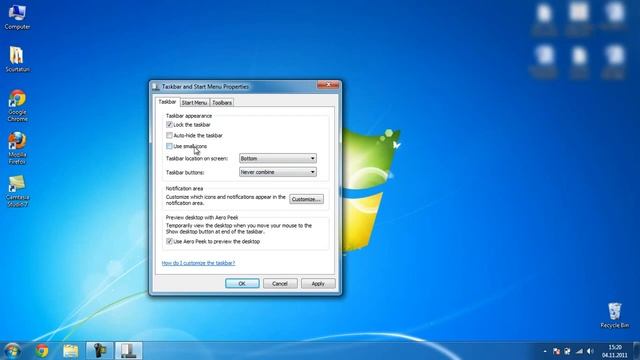This screenshot has height=360, width=640.
Task: Open Action Center flag tray icon
Action: point(556,351)
